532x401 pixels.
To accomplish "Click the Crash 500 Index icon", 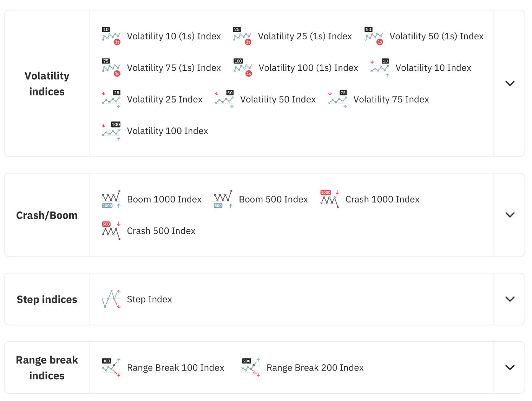I will [111, 231].
